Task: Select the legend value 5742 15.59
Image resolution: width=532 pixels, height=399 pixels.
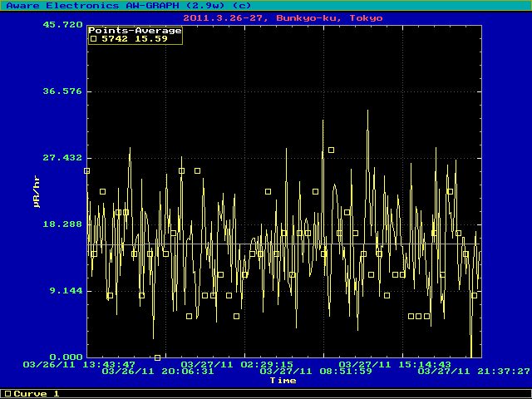Action: 133,38
